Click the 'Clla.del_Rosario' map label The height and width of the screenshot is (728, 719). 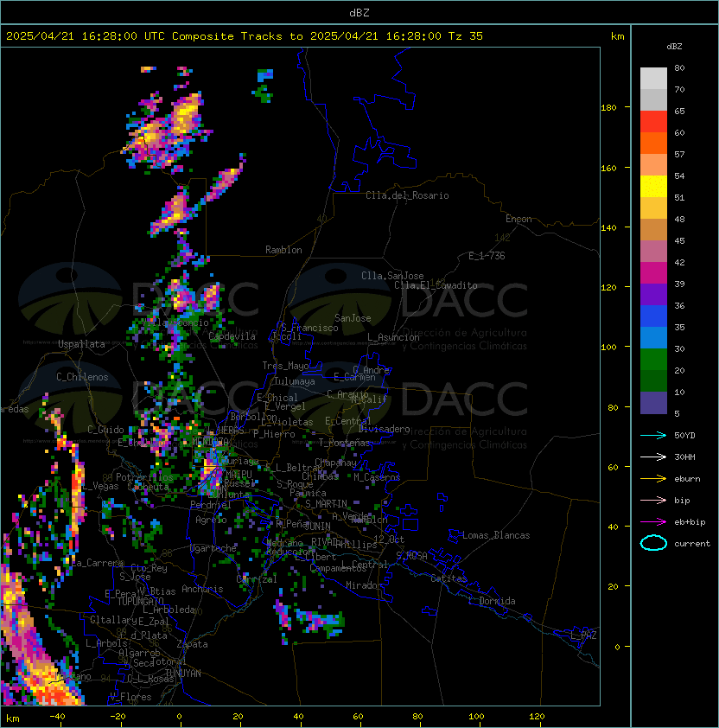point(407,195)
